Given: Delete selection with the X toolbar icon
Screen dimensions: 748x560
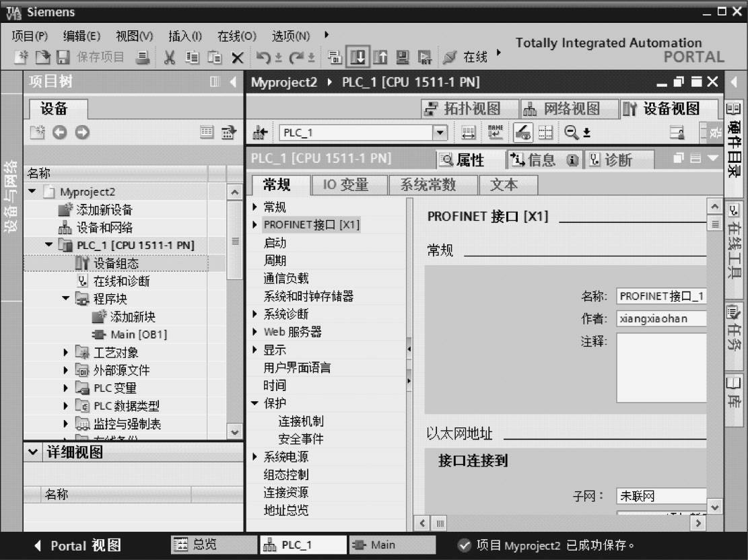Looking at the screenshot, I should (237, 58).
